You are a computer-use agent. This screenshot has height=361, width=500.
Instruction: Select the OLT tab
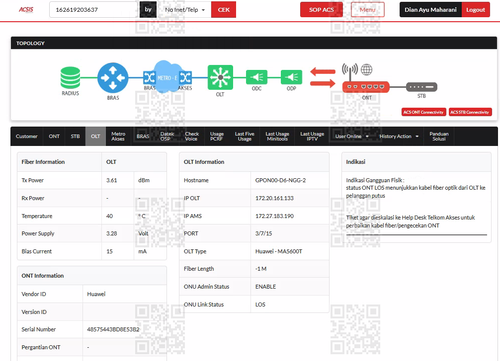pos(95,136)
